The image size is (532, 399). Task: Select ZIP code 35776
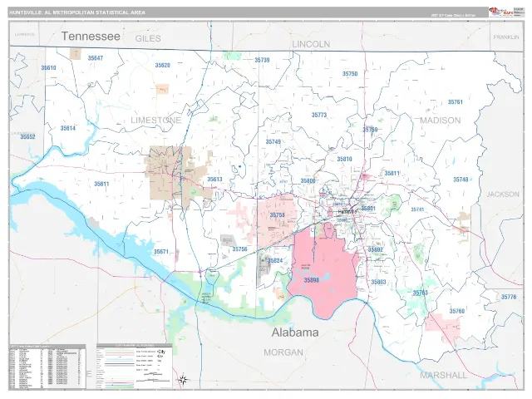click(509, 297)
